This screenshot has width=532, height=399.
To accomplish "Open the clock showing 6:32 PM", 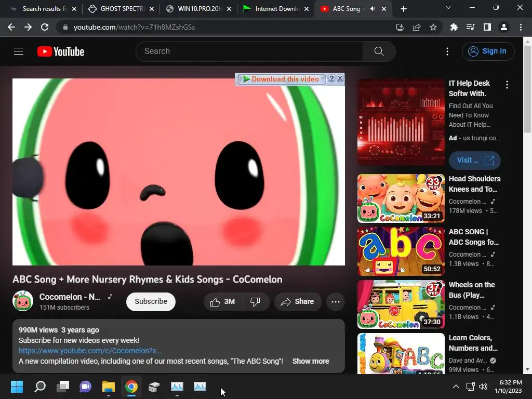I will tap(508, 387).
